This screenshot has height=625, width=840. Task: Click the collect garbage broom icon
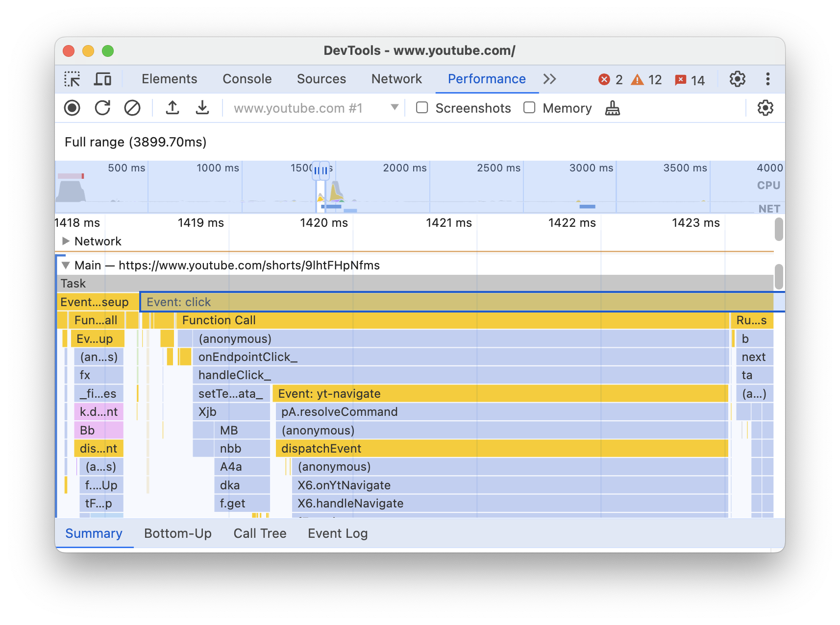612,108
